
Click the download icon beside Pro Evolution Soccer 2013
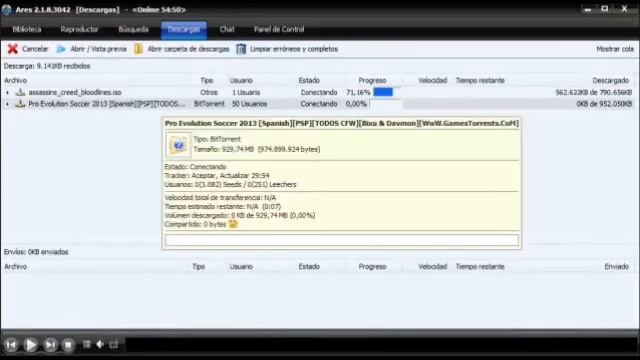[20, 104]
